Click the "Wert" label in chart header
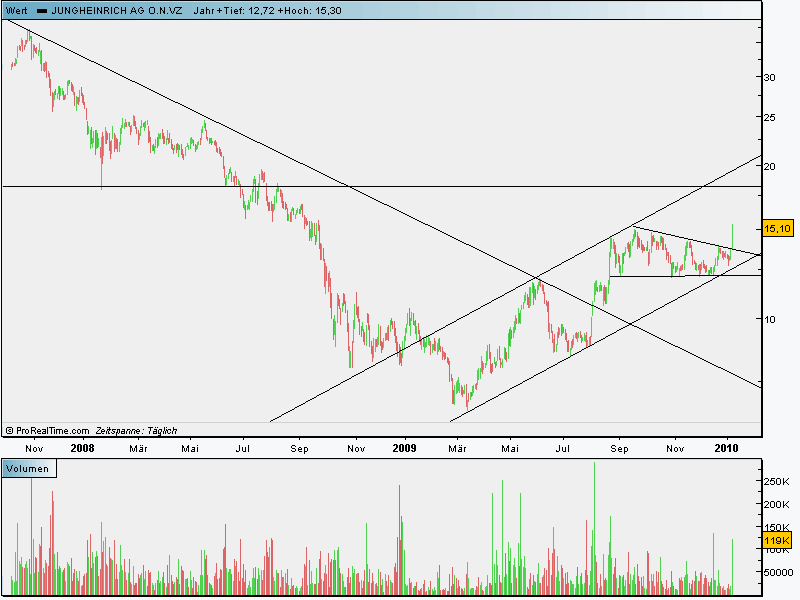 pos(16,10)
